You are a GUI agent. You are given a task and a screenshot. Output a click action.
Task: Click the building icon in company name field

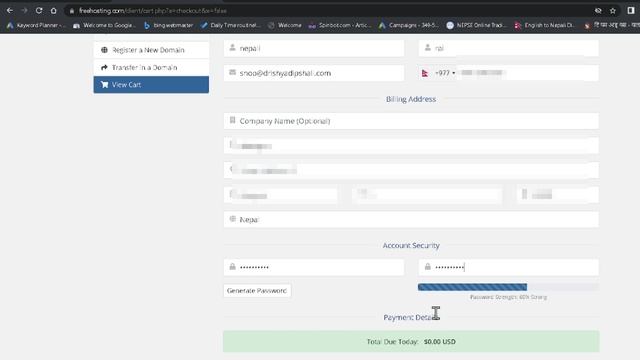pos(233,120)
